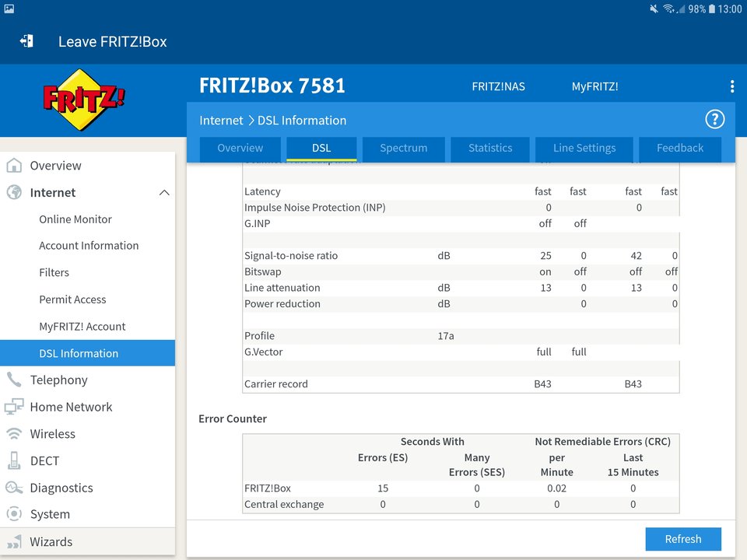Viewport: 747px width, 560px height.
Task: Open the three-dot overflow menu
Action: [x=731, y=86]
